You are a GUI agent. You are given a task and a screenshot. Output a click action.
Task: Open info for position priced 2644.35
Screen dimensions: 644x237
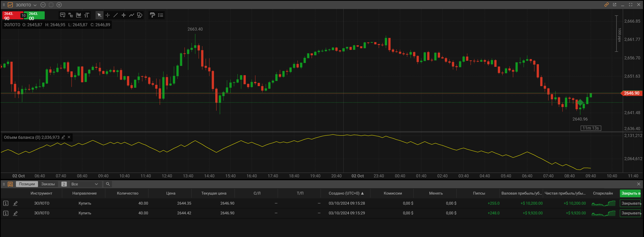point(6,203)
